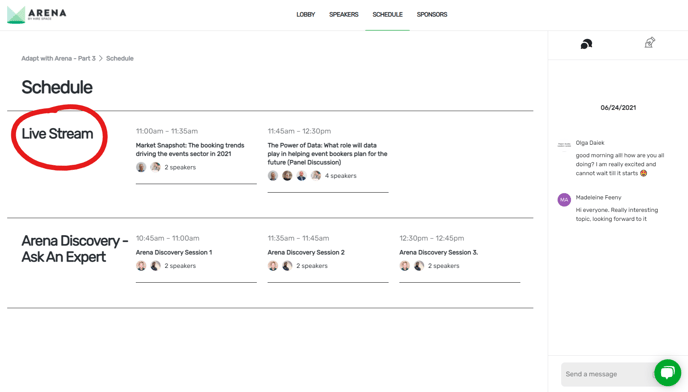Click the Madeleine Feeny name in chat
This screenshot has width=688, height=392.
tap(598, 198)
